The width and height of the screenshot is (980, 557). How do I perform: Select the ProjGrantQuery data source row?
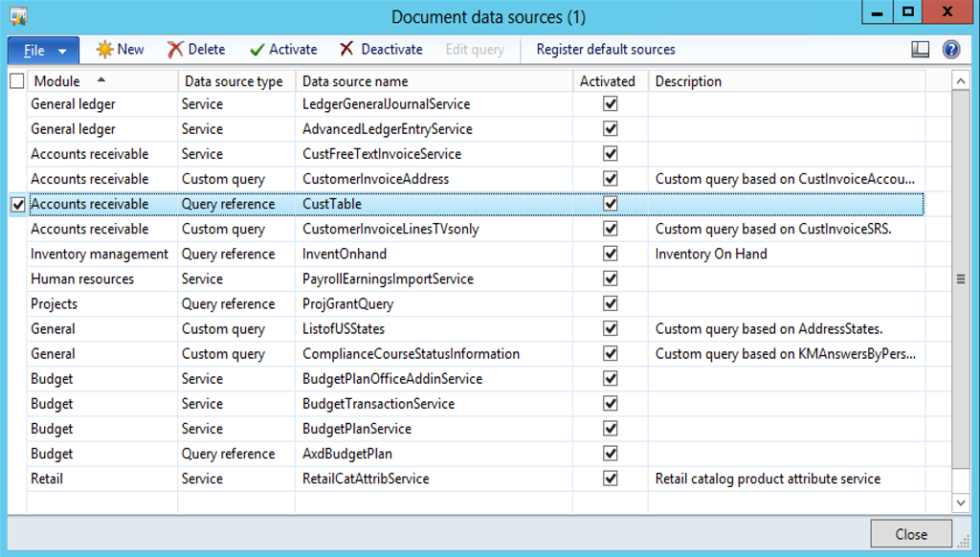point(347,304)
